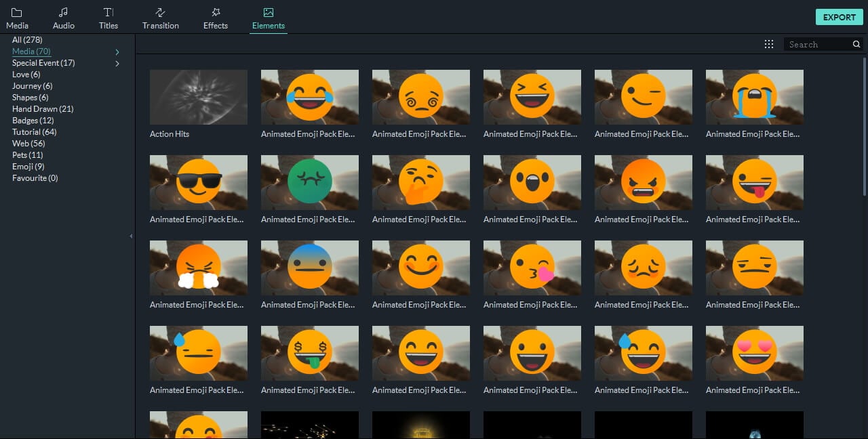Select the laughing tears emoji element
The image size is (868, 439).
click(x=310, y=97)
